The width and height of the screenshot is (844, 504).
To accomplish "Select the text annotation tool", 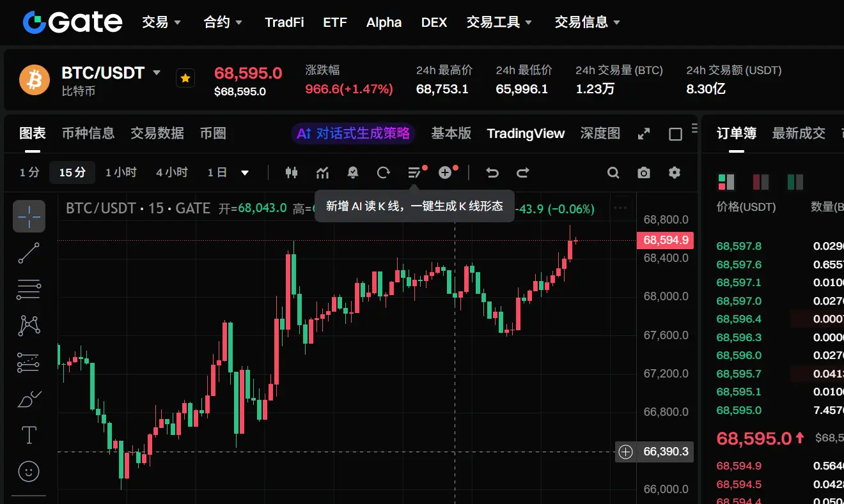I will pyautogui.click(x=29, y=436).
